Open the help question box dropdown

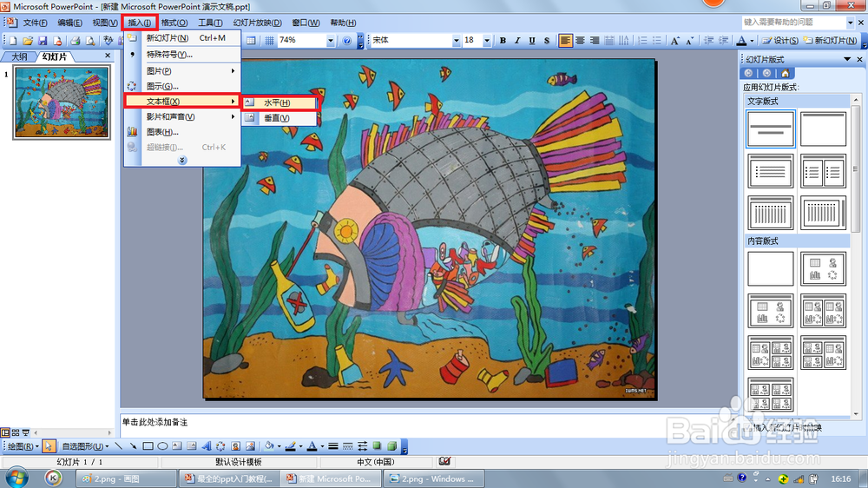(x=851, y=23)
